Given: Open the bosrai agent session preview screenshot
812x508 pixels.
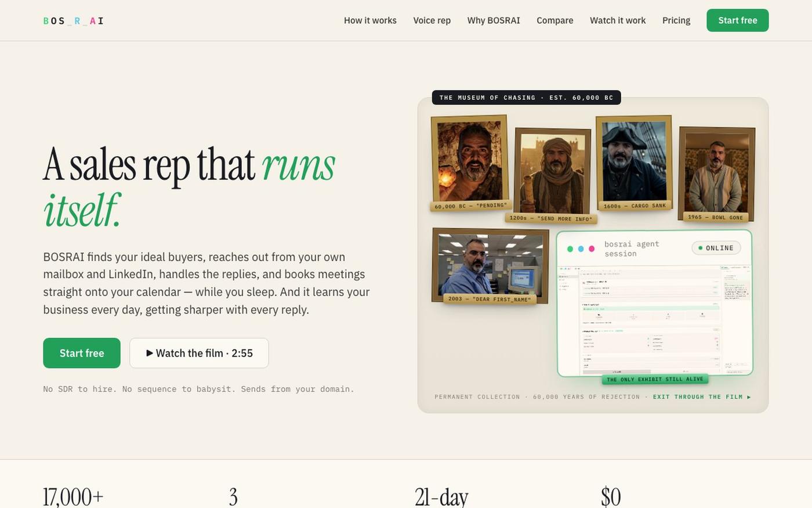Looking at the screenshot, I should (x=655, y=319).
